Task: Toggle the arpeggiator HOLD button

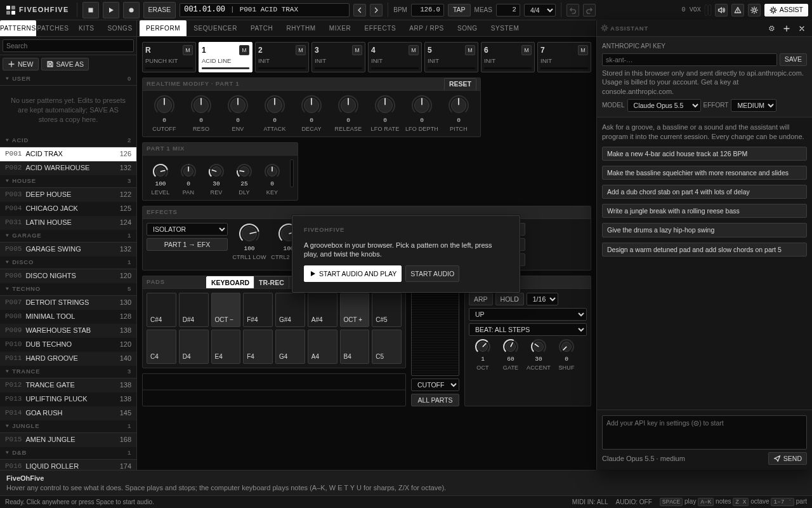Action: (x=509, y=299)
